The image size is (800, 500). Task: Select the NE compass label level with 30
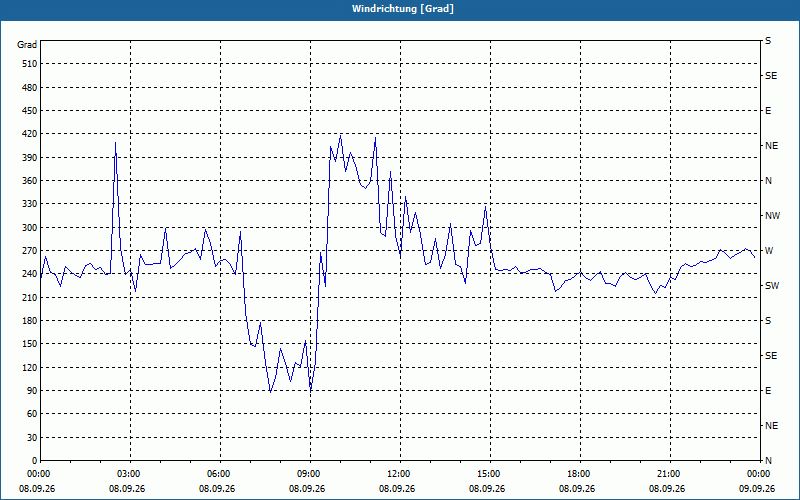tap(771, 426)
